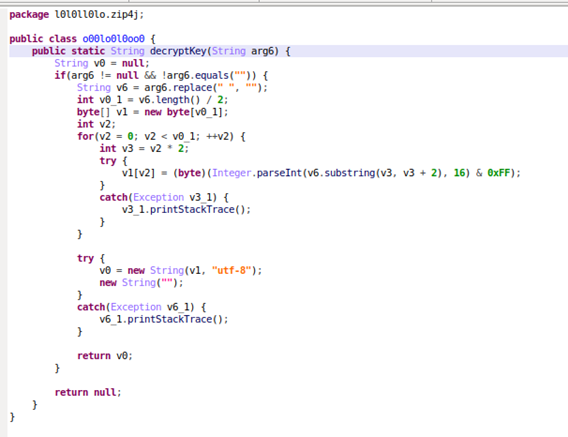The image size is (568, 437).
Task: Click the 'catch(Exception v6_1)' line
Action: coord(141,307)
